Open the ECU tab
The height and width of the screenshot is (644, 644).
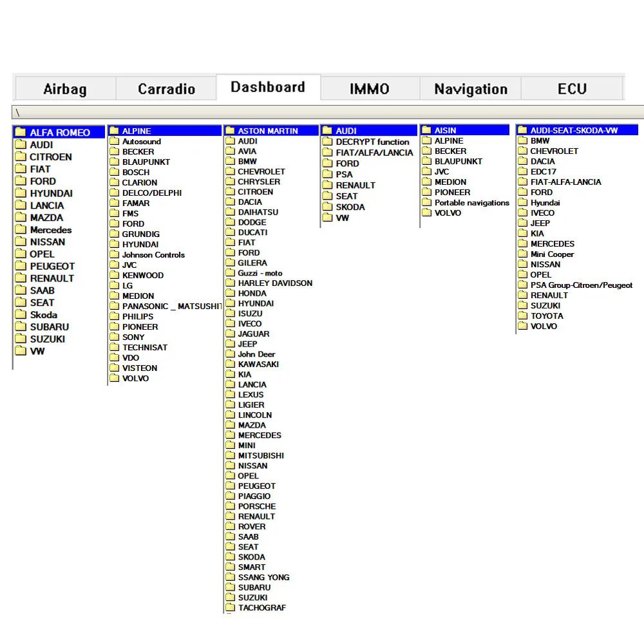point(572,89)
